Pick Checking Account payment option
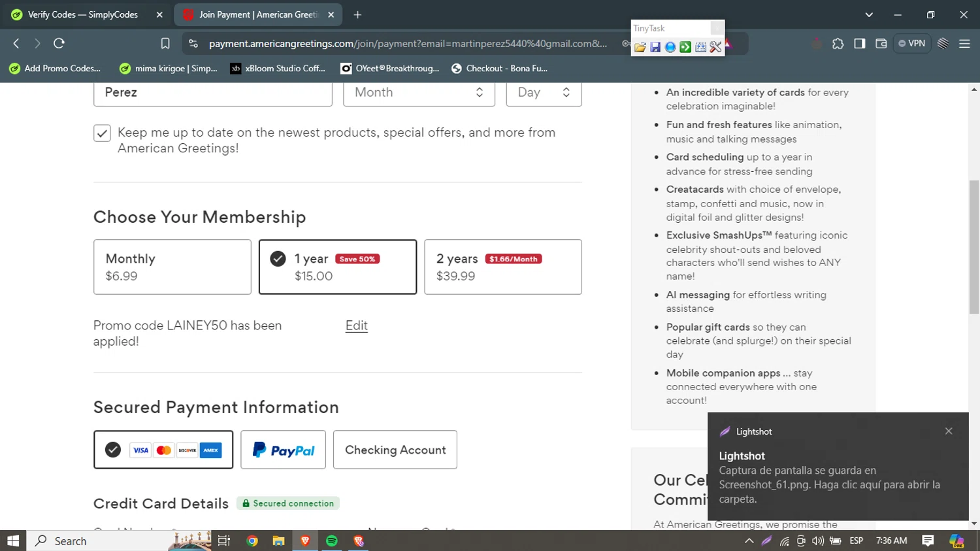980x551 pixels. (x=395, y=450)
